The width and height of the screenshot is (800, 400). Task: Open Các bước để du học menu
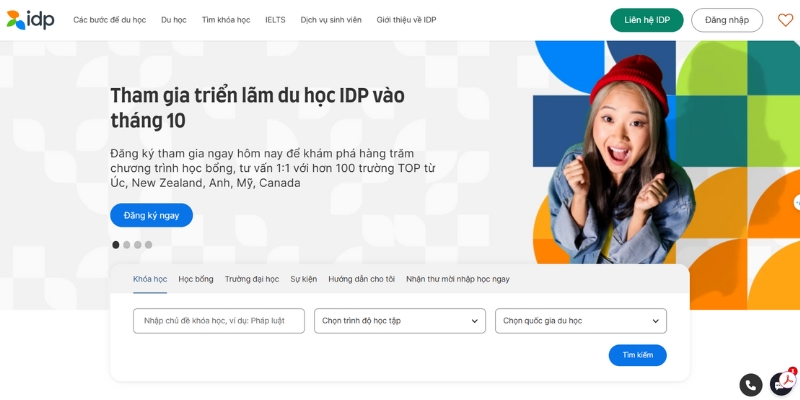click(x=110, y=20)
